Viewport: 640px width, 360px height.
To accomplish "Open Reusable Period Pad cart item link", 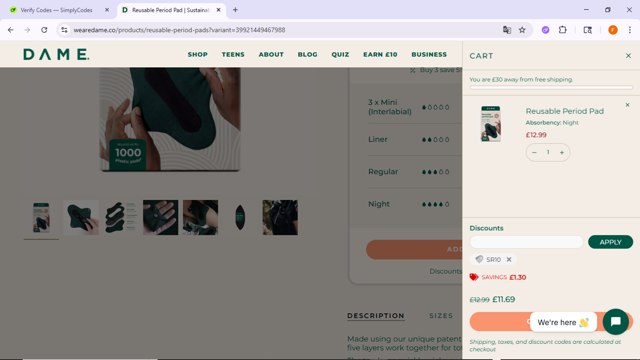I will [564, 111].
